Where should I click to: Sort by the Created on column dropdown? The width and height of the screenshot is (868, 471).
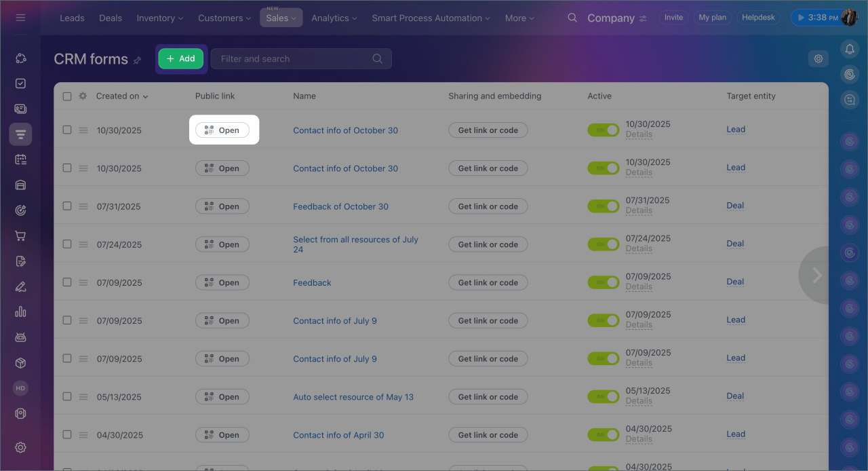(122, 96)
